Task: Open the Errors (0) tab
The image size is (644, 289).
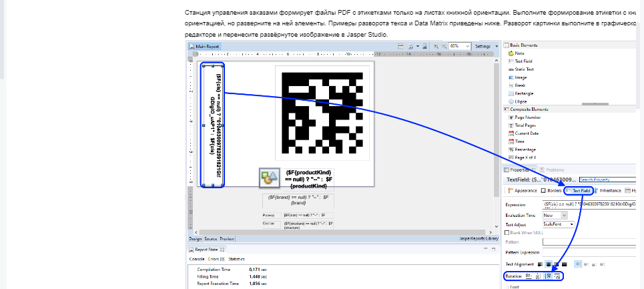Action: [216, 259]
